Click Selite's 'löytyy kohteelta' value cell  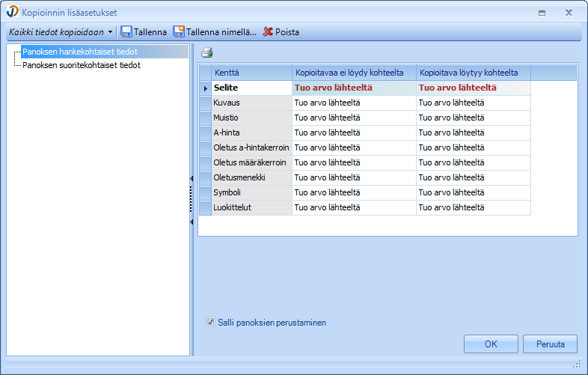pyautogui.click(x=474, y=88)
